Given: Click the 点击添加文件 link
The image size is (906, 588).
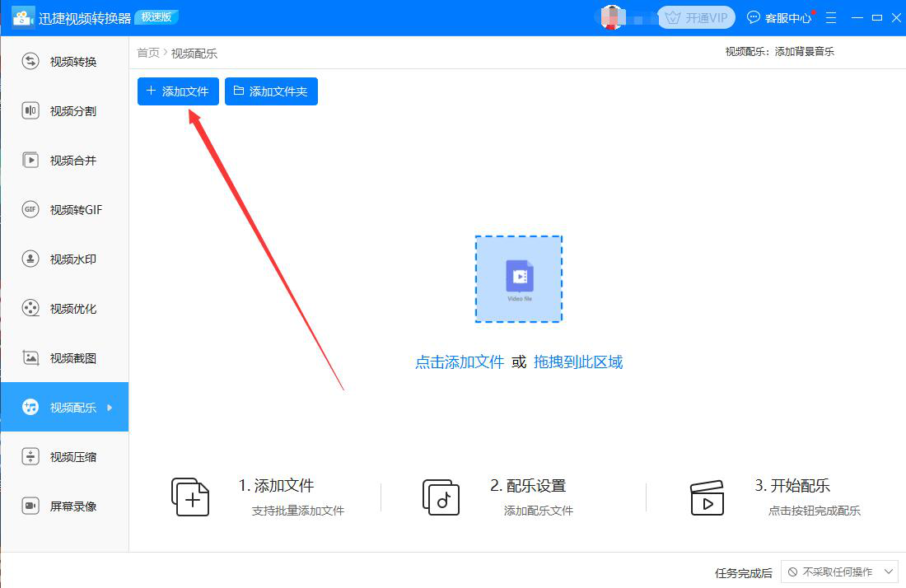Looking at the screenshot, I should pyautogui.click(x=460, y=362).
